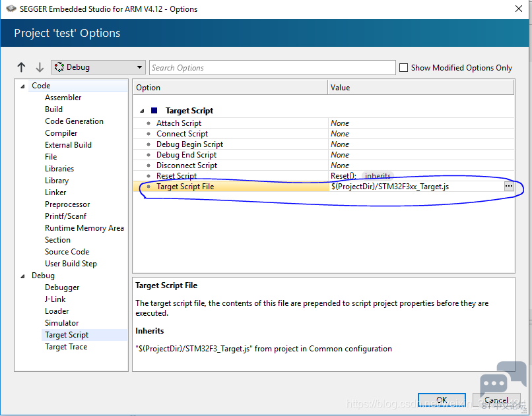Viewport: 532px width, 416px height.
Task: Open Debugger options
Action: tap(62, 287)
